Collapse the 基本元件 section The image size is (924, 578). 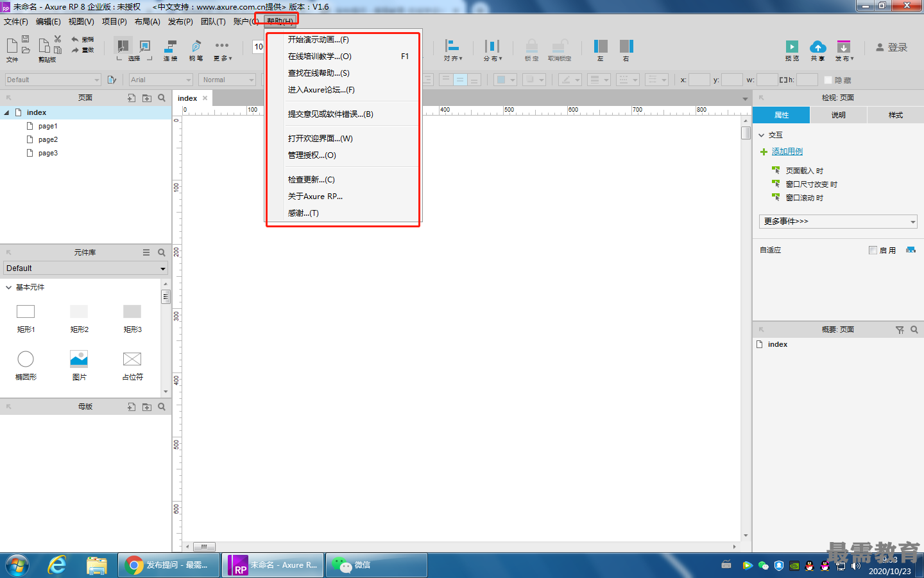coord(9,287)
